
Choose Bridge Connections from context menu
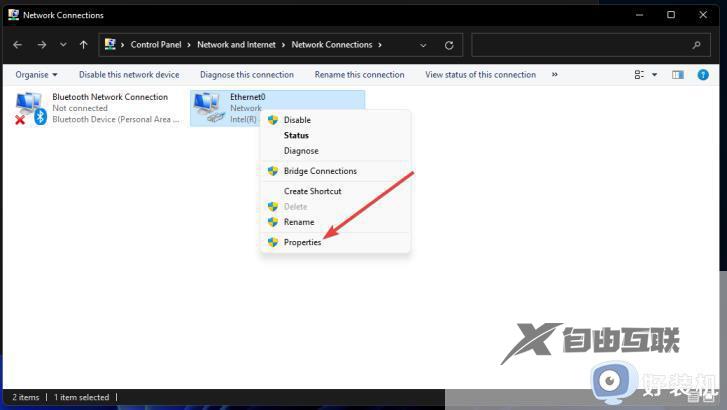pyautogui.click(x=336, y=171)
